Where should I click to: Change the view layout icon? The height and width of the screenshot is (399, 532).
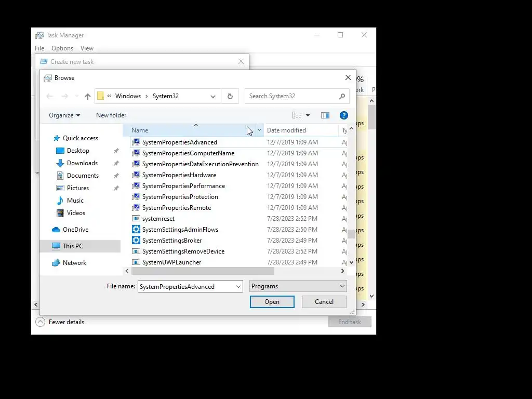tap(297, 115)
